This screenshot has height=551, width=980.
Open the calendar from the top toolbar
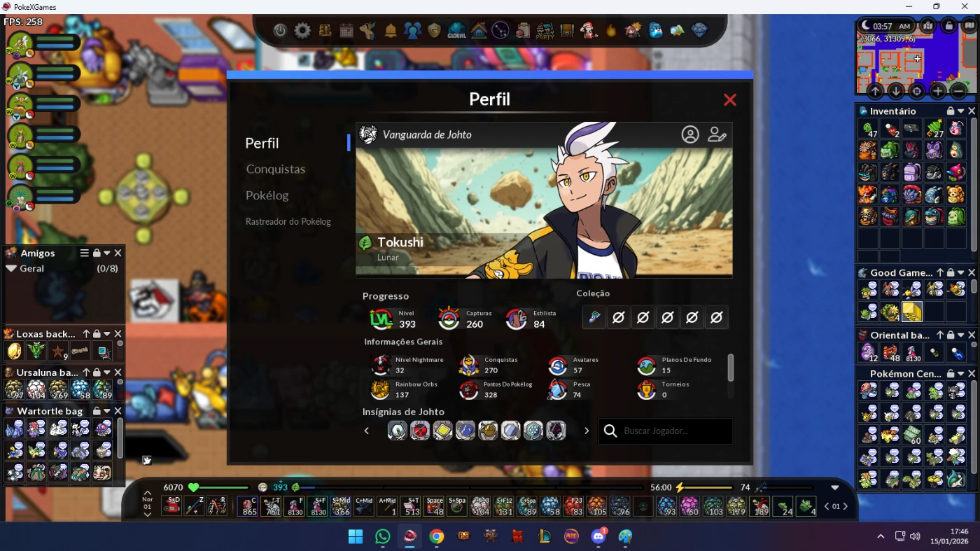tap(346, 31)
